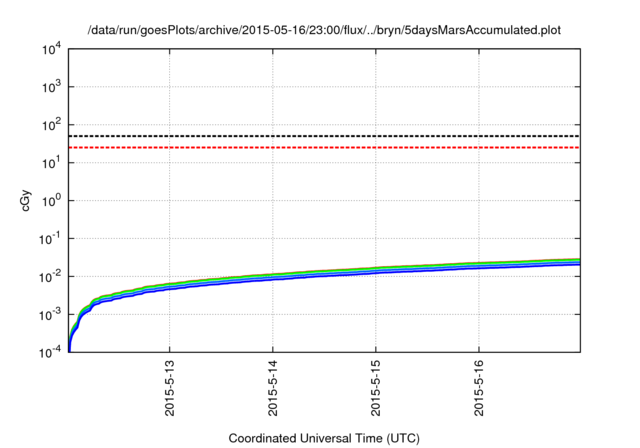This screenshot has height=448, width=640.
Task: Click the blue accumulated dose curve
Action: [x=324, y=274]
